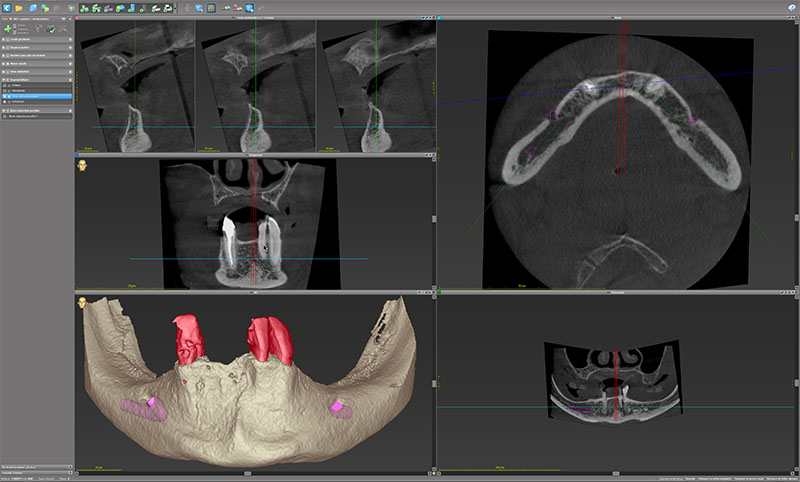Select the second item in segmentation list
Image resolution: width=800 pixels, height=482 pixels.
pos(38,91)
